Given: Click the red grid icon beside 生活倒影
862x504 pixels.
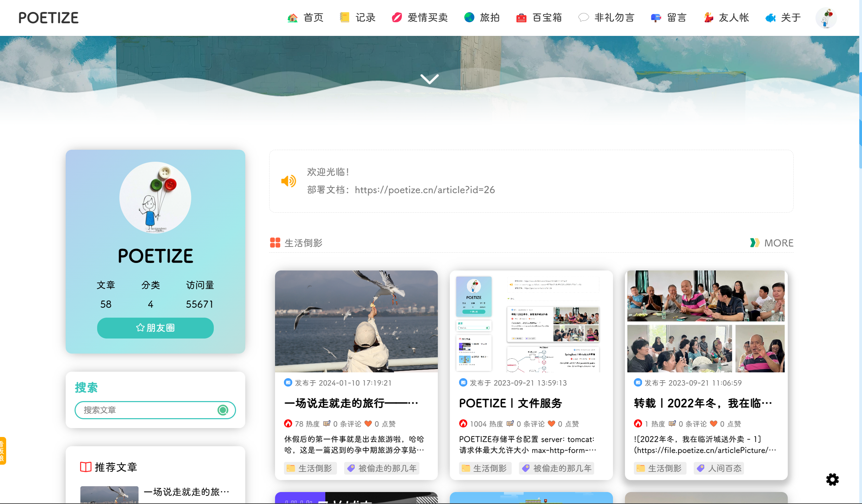Looking at the screenshot, I should point(275,243).
